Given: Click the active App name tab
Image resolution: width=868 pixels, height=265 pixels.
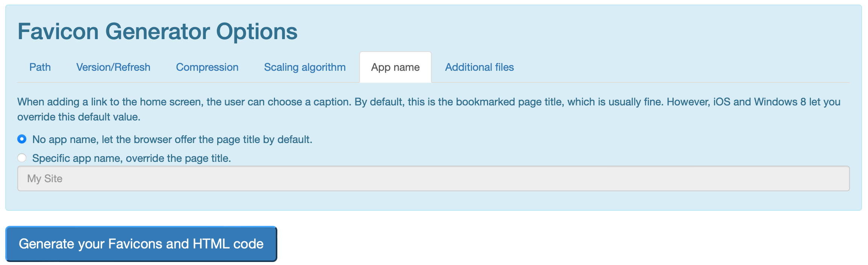Looking at the screenshot, I should click(395, 67).
